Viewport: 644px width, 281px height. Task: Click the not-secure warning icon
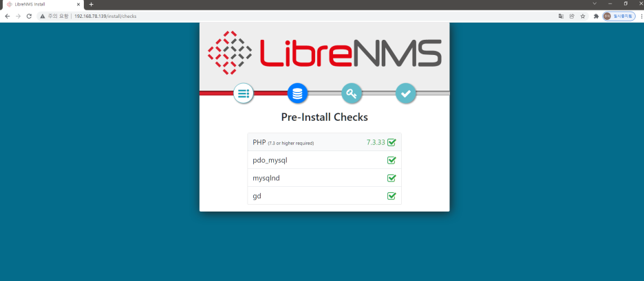pyautogui.click(x=42, y=16)
